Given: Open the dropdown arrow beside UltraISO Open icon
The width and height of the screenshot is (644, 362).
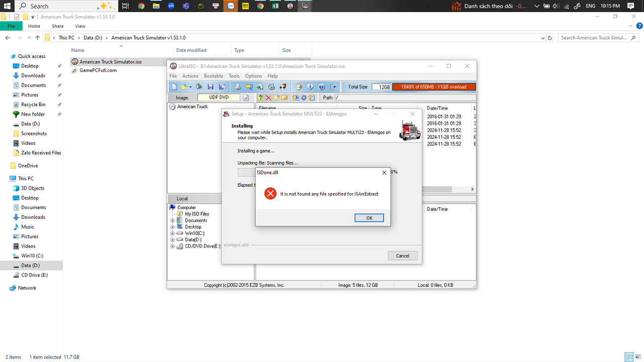Looking at the screenshot, I should (x=190, y=87).
